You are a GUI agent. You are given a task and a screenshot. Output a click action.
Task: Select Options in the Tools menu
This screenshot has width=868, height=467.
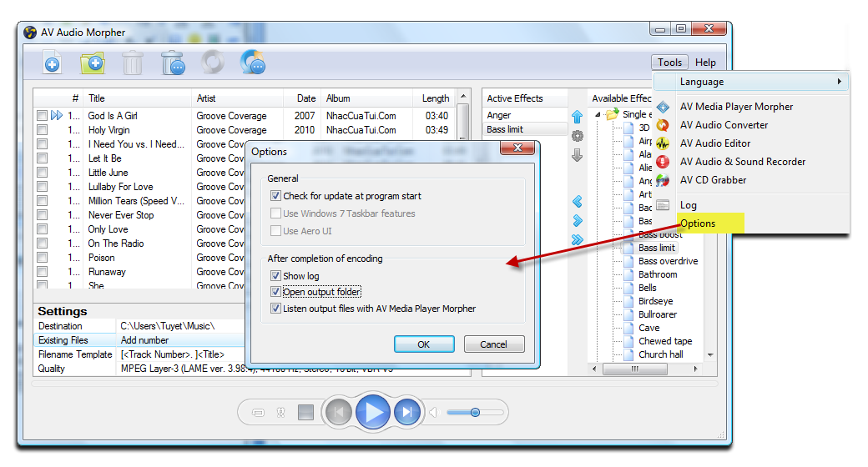point(698,223)
